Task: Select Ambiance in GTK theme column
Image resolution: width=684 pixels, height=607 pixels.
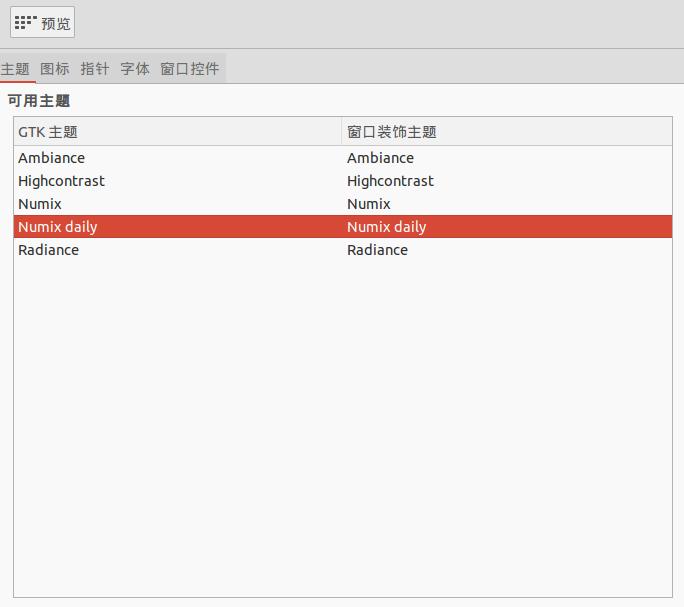Action: pos(51,158)
